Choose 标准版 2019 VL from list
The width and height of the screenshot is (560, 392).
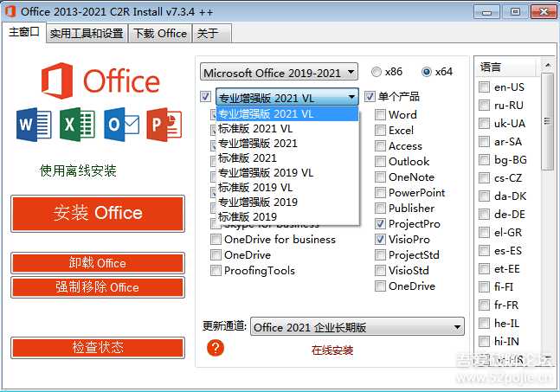point(255,187)
